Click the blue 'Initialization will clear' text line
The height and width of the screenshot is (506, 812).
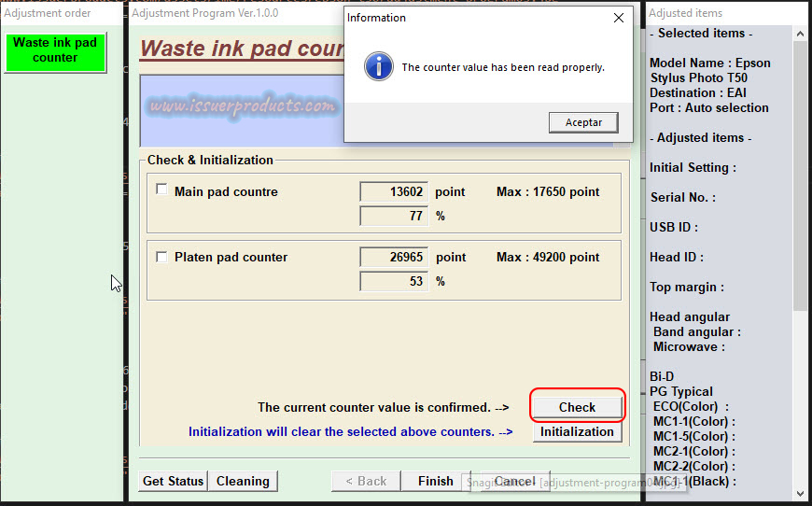350,432
